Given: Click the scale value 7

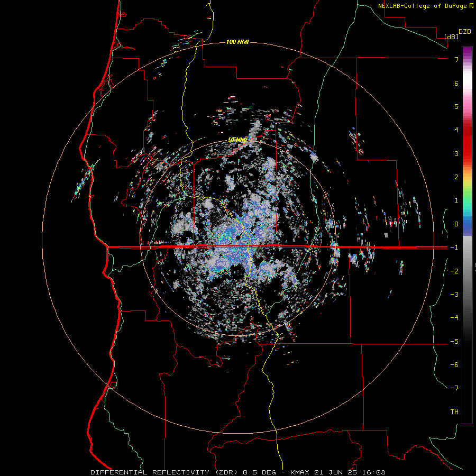Looking at the screenshot, I should [456, 59].
